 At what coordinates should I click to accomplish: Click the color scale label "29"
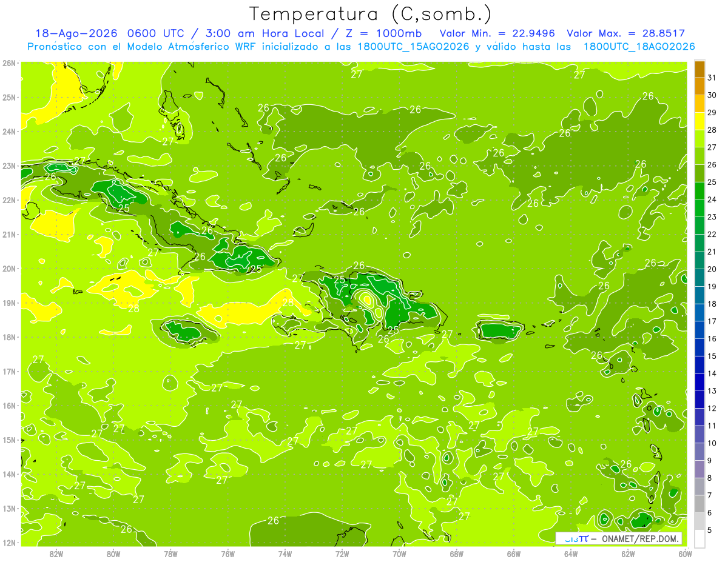(x=712, y=113)
